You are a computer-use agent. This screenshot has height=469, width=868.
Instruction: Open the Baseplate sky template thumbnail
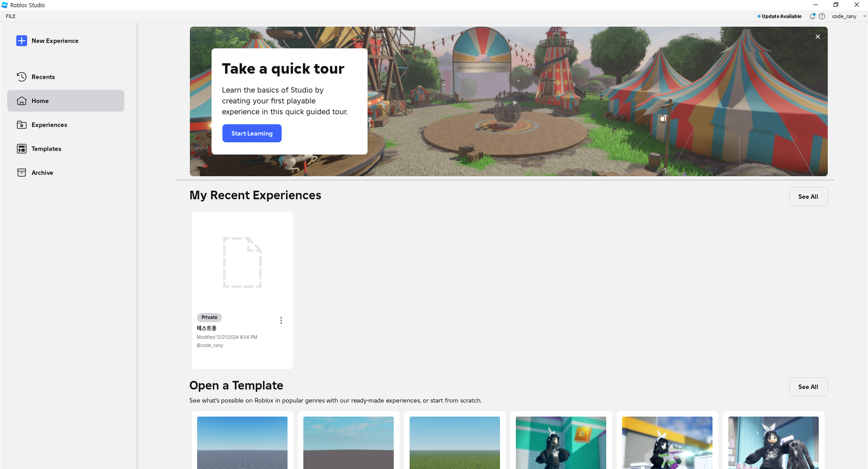[242, 443]
